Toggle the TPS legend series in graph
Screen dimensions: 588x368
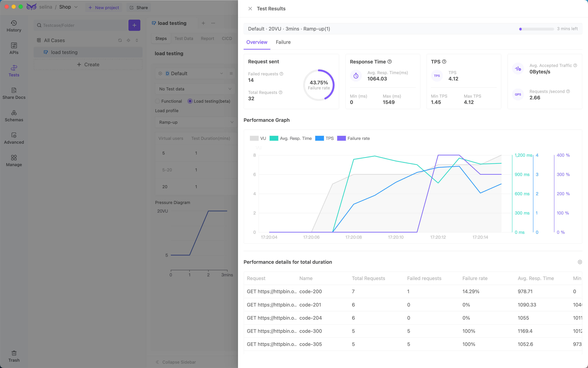[x=324, y=138]
